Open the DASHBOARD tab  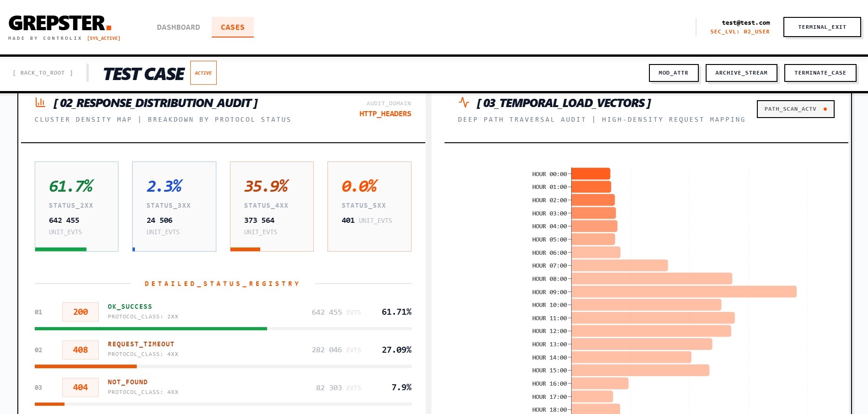coord(178,27)
